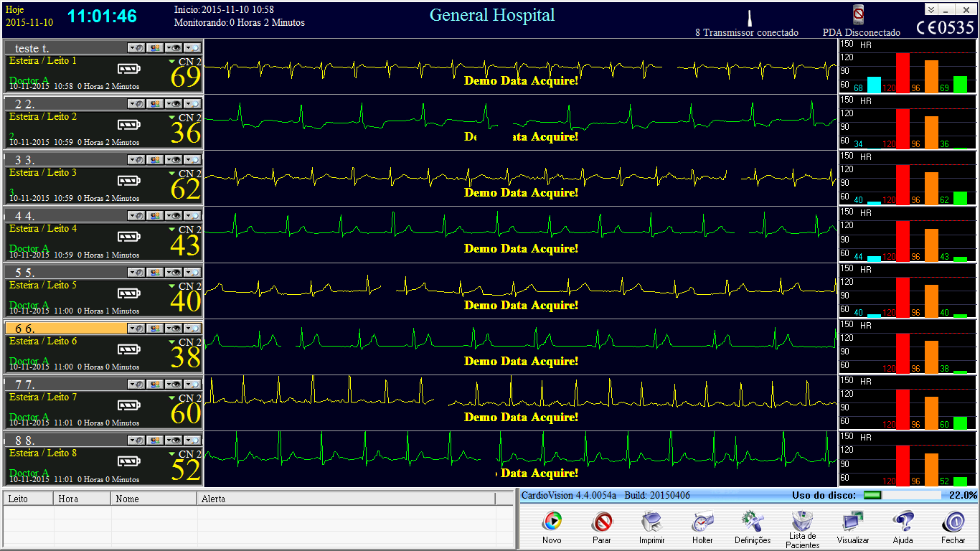Toggle eye visibility button for Leito 1

174,47
